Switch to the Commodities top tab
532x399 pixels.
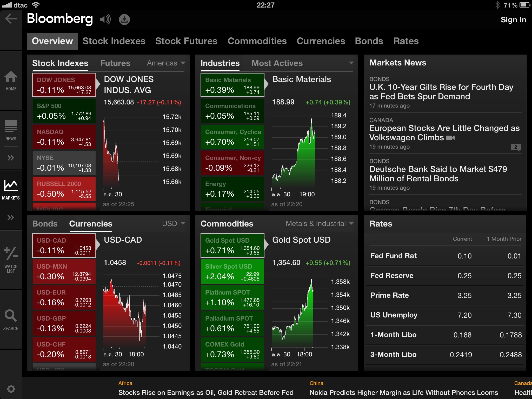[257, 41]
